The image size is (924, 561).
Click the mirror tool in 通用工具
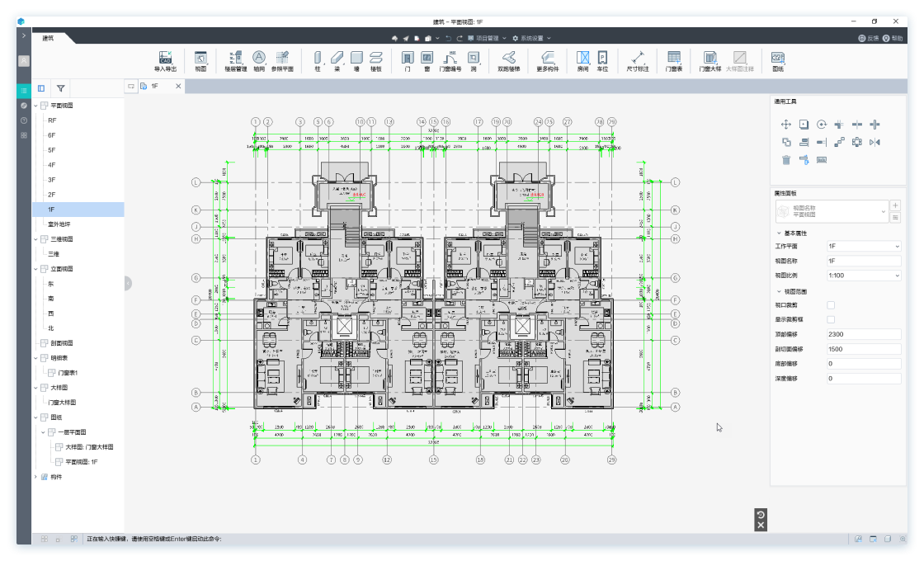point(874,142)
